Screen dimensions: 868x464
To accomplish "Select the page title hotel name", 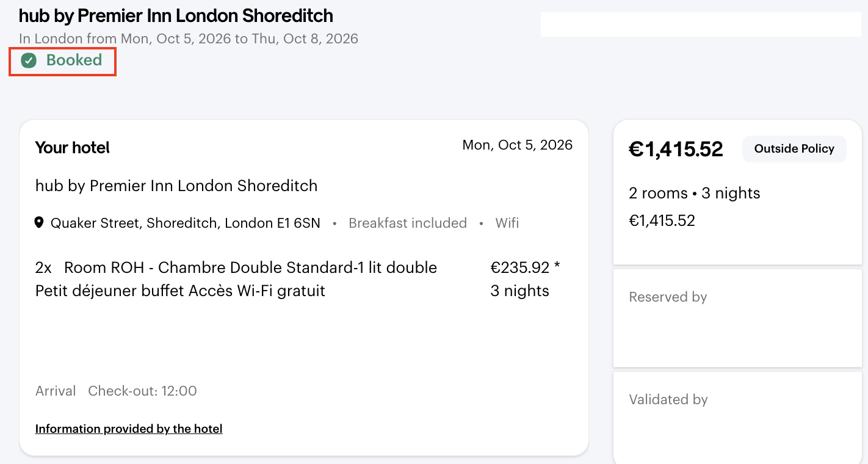I will click(176, 15).
